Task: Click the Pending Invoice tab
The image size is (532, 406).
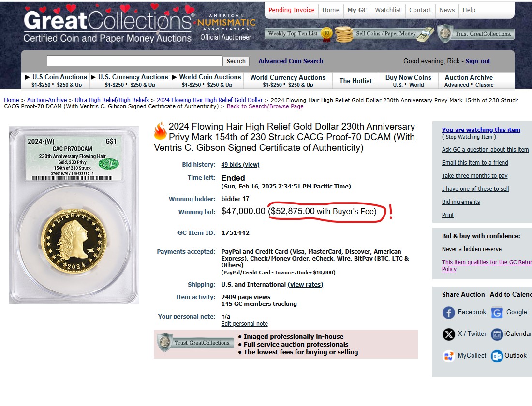Action: (x=291, y=10)
